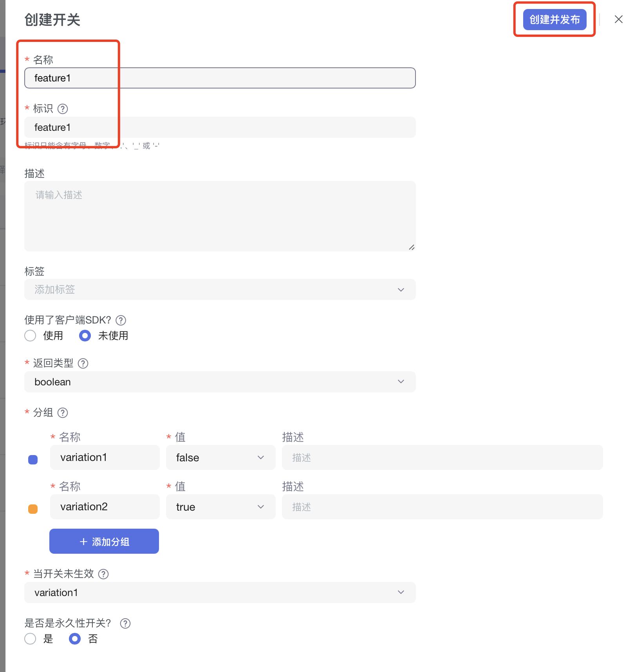Click the 添加分组 button
The image size is (643, 672).
104,541
